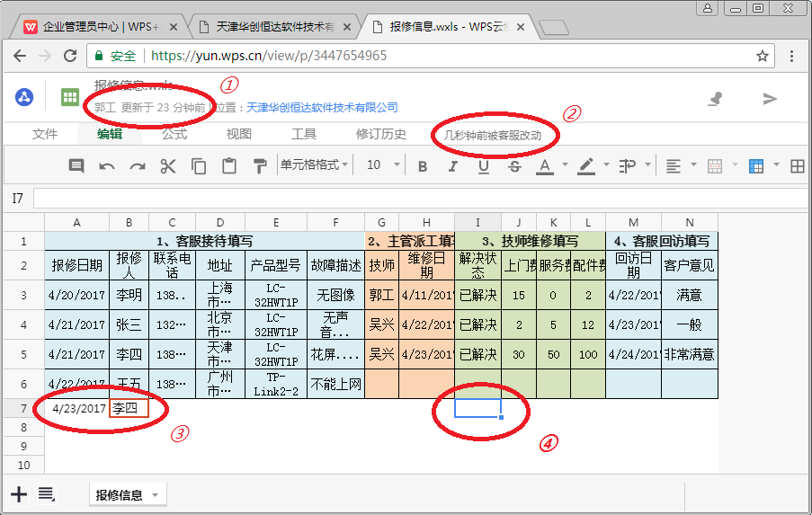Undo the last edit
This screenshot has height=515, width=812.
click(107, 166)
